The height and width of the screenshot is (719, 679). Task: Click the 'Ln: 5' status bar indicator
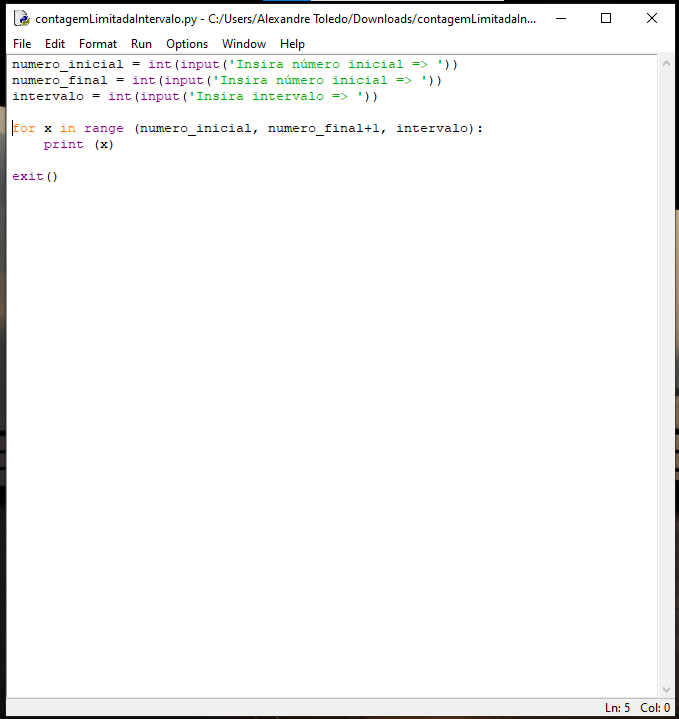pos(617,708)
